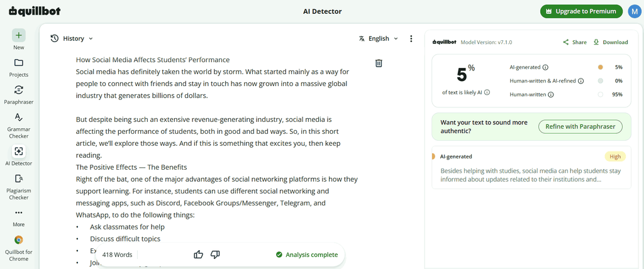Click the Analysis complete status

pyautogui.click(x=307, y=255)
